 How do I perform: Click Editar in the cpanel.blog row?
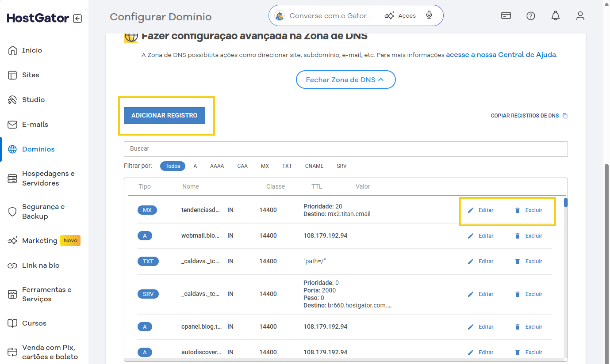480,327
